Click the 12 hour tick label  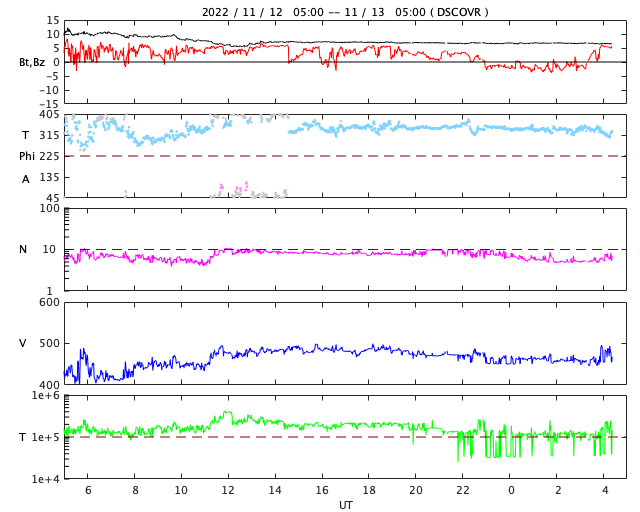[x=228, y=490]
